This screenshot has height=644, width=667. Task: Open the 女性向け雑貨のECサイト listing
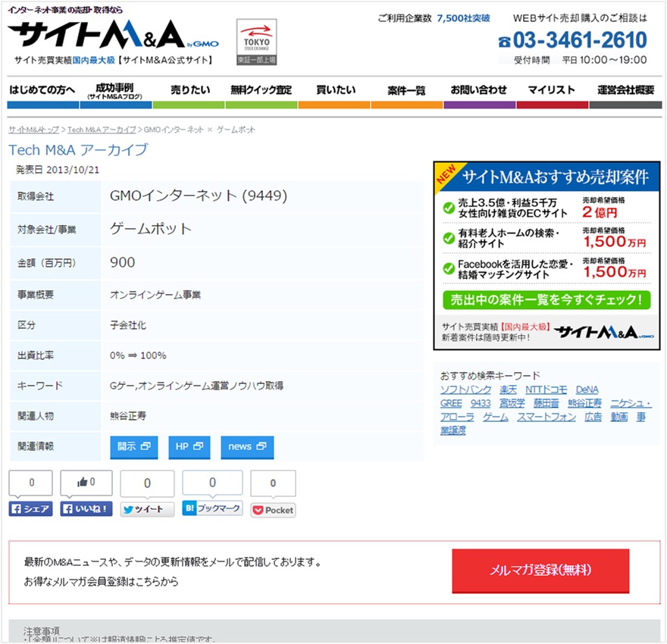tap(546, 208)
